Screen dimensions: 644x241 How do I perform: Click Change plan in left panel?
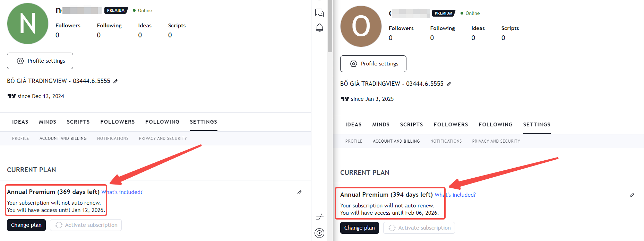[26, 225]
